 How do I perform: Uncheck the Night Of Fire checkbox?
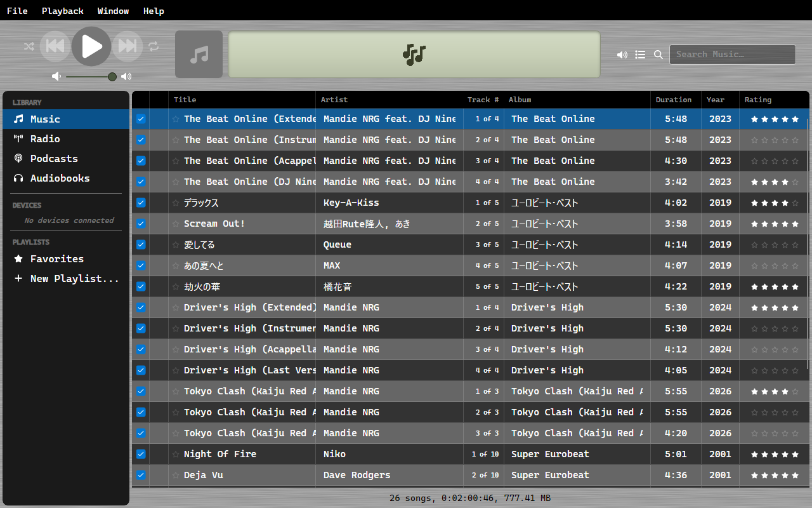pyautogui.click(x=141, y=454)
